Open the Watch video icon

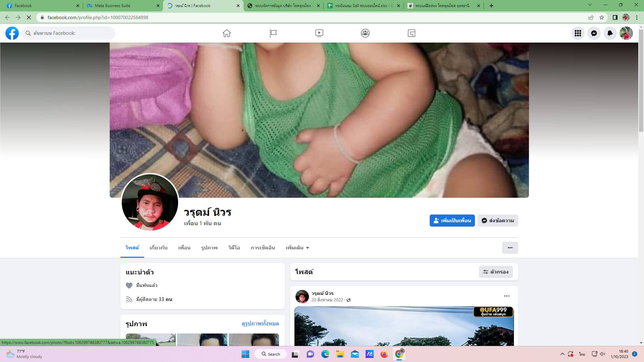coord(319,33)
